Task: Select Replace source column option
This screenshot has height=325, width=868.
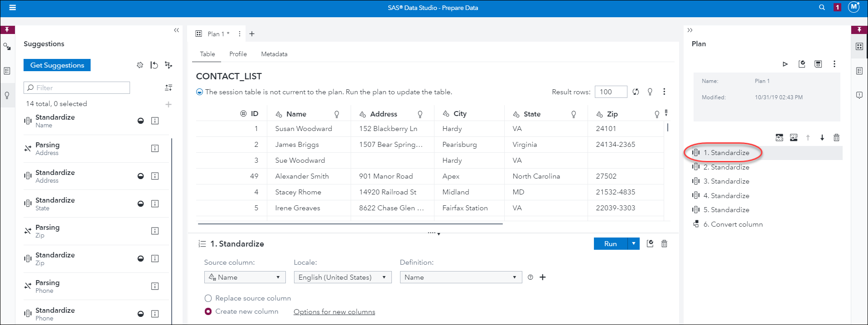Action: click(208, 298)
